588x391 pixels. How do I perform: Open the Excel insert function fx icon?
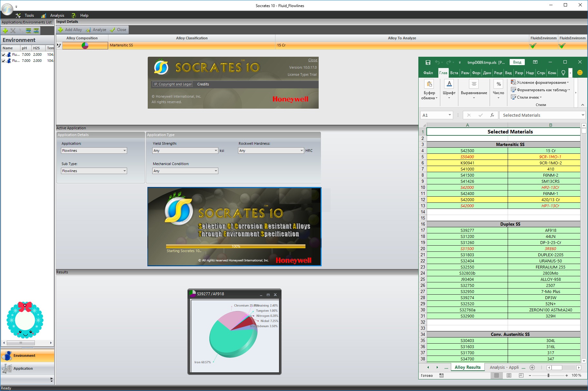[x=492, y=115]
